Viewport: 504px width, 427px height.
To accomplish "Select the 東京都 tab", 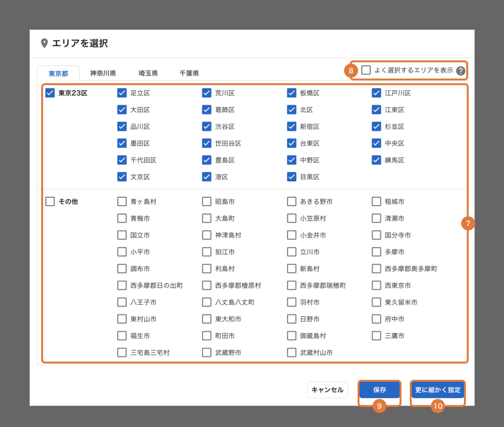I will pyautogui.click(x=58, y=73).
